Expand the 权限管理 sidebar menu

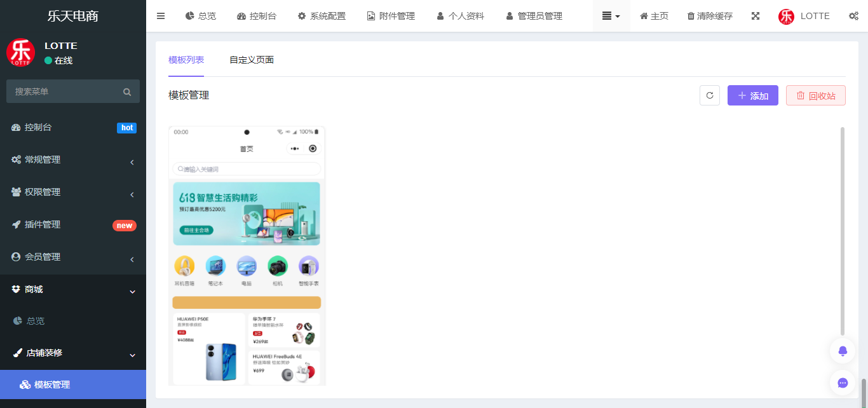[x=73, y=192]
